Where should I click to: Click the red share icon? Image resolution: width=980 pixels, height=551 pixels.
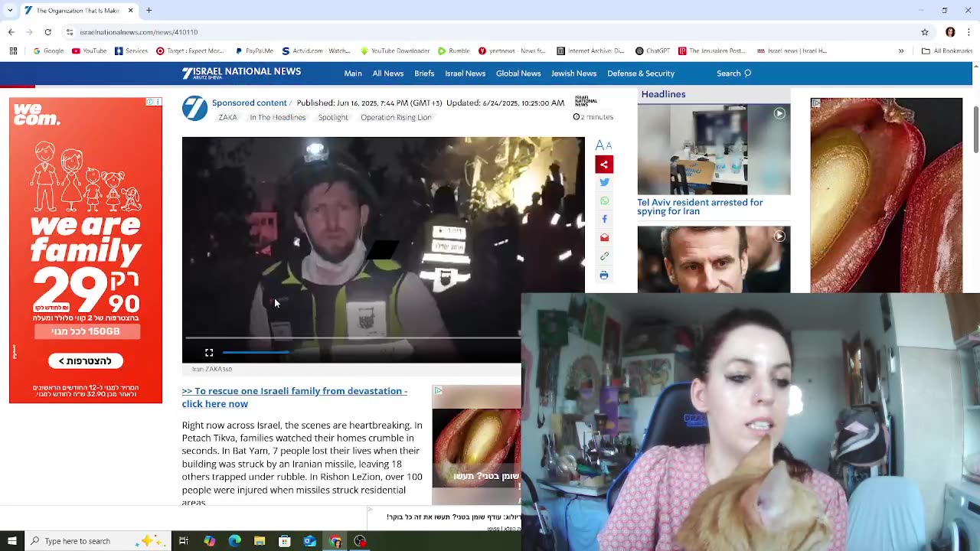click(604, 165)
